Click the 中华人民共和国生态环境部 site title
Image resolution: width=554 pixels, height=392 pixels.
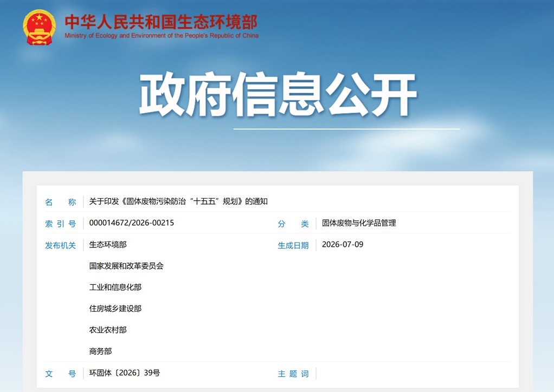pos(161,22)
